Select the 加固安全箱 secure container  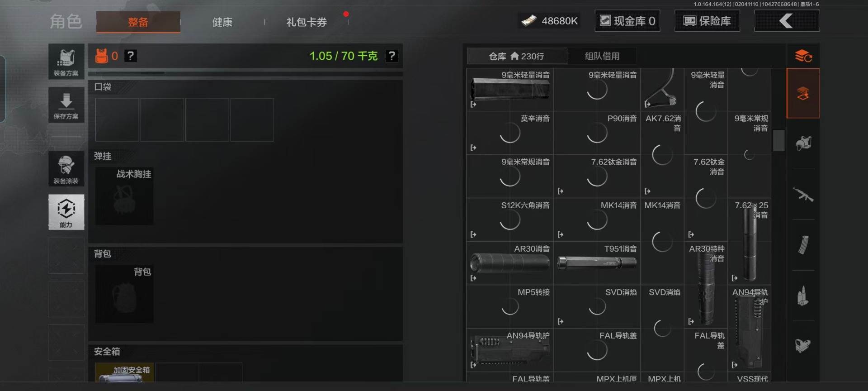click(x=124, y=372)
